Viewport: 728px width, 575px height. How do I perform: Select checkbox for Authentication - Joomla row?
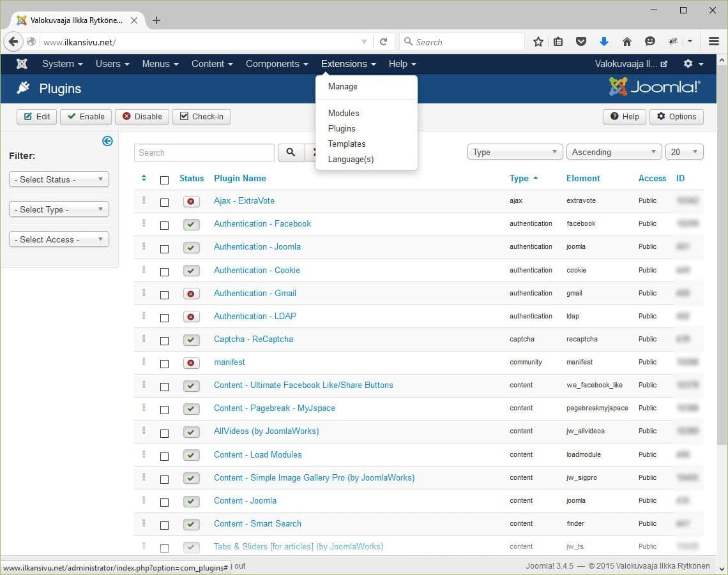(x=164, y=249)
